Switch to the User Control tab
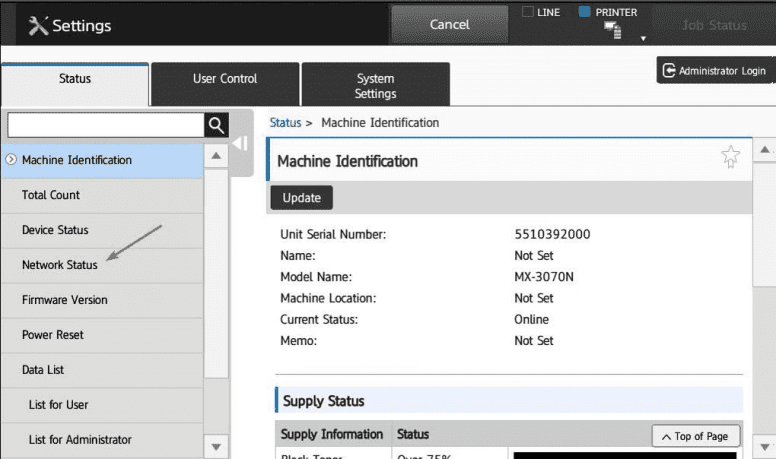 [x=224, y=79]
